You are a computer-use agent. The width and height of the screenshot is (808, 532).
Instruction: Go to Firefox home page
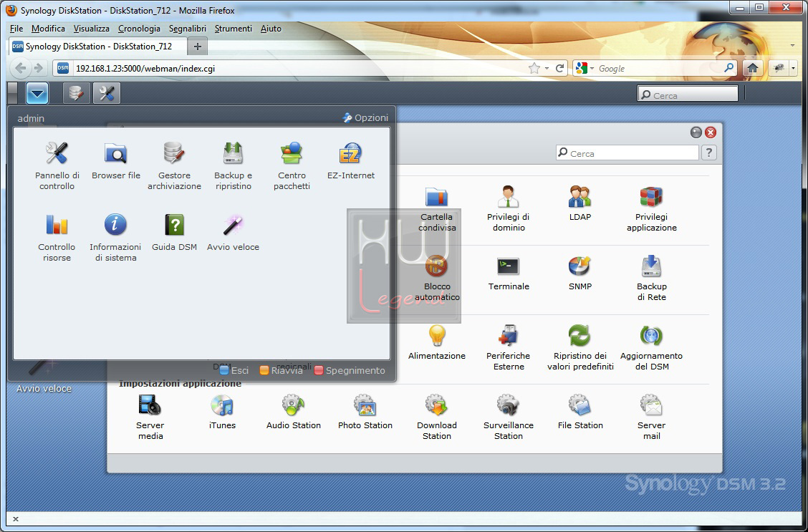click(753, 68)
